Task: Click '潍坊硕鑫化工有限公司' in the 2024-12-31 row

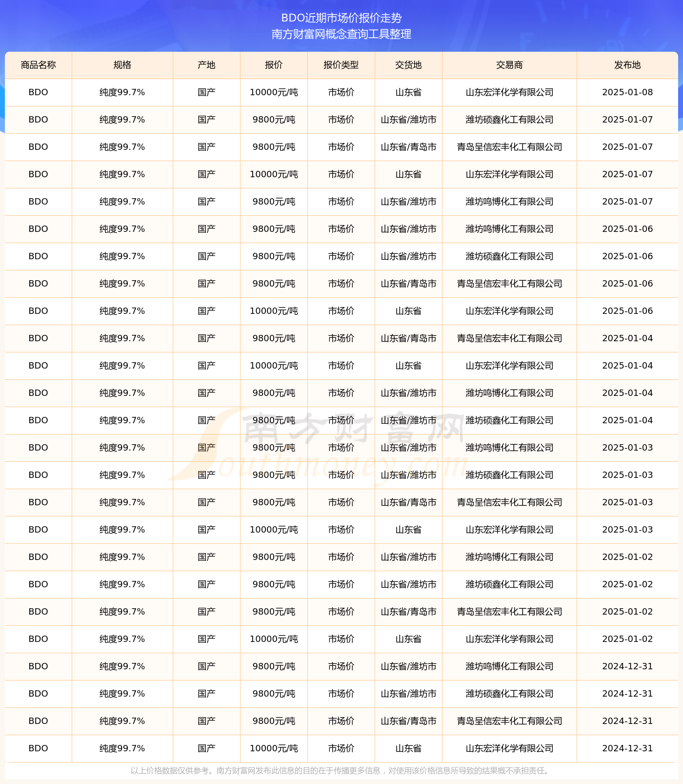Action: [509, 694]
